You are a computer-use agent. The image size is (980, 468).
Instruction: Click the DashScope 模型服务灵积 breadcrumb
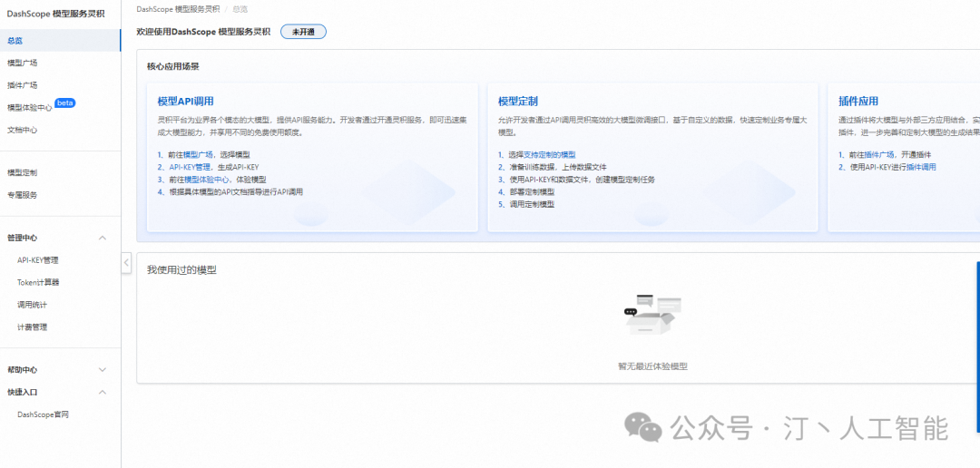pyautogui.click(x=178, y=9)
